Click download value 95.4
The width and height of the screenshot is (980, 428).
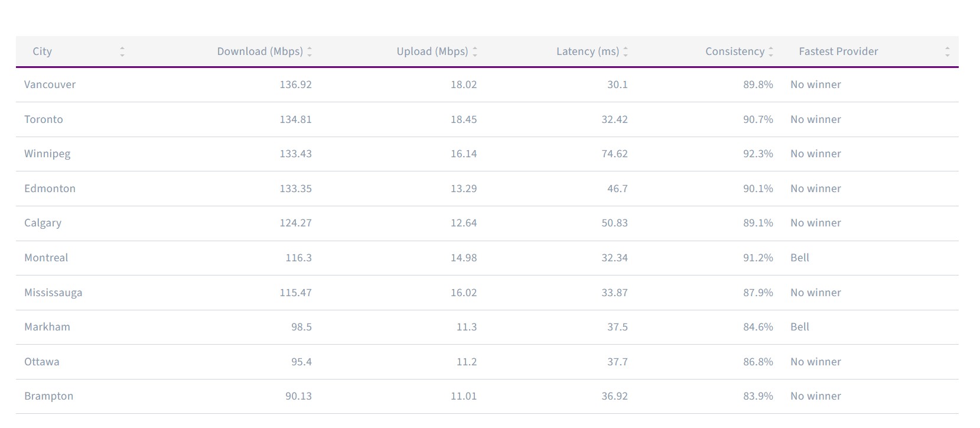(301, 362)
